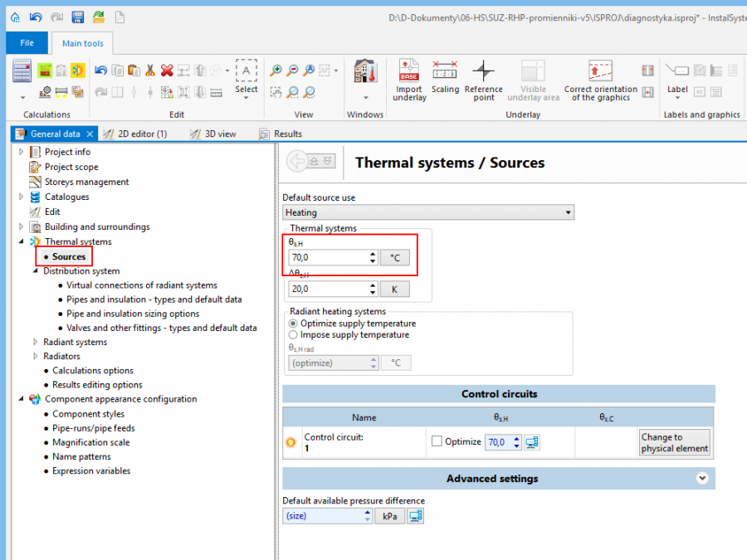Open the Default source use dropdown
Screen dimensions: 747x560
[428, 212]
